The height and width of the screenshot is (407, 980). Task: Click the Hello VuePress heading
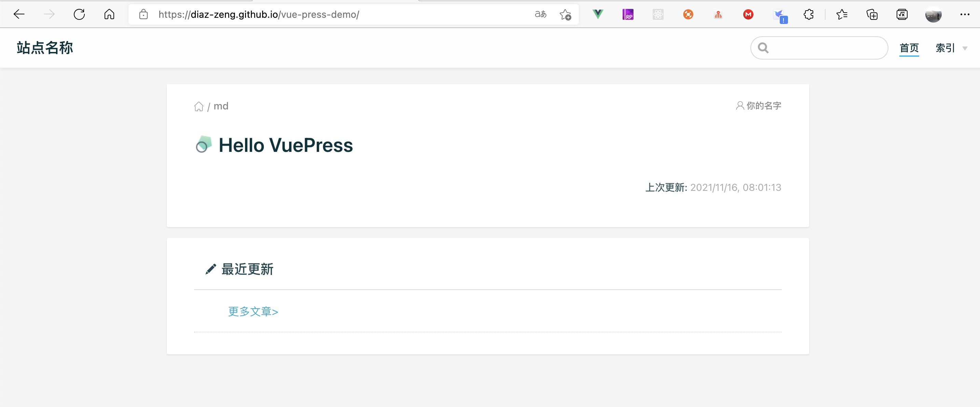[286, 145]
